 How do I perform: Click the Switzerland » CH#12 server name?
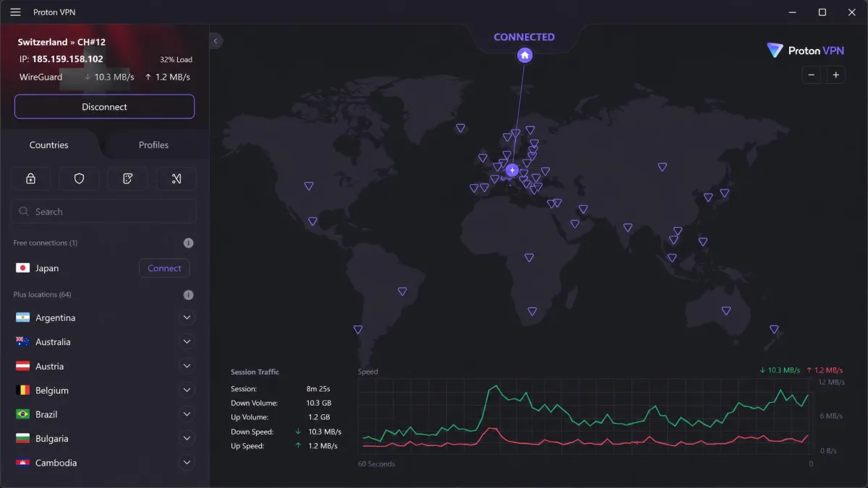click(61, 42)
